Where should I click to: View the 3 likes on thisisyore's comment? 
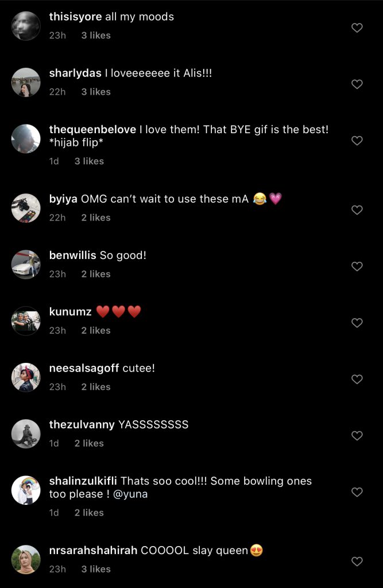[96, 36]
